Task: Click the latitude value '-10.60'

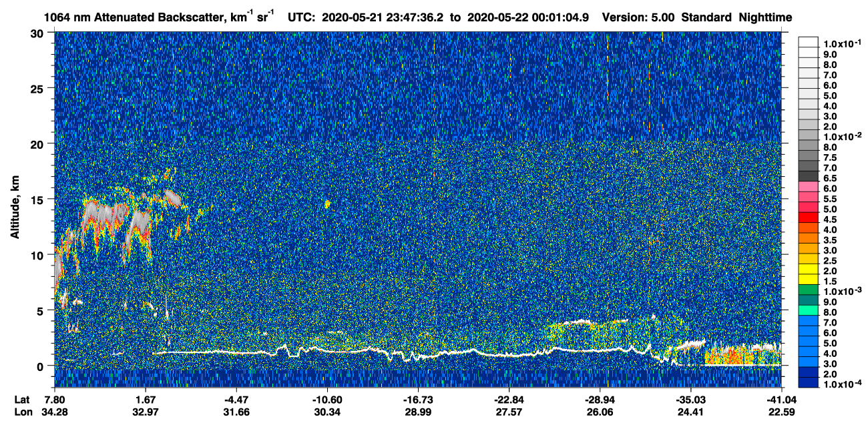Action: [x=327, y=399]
